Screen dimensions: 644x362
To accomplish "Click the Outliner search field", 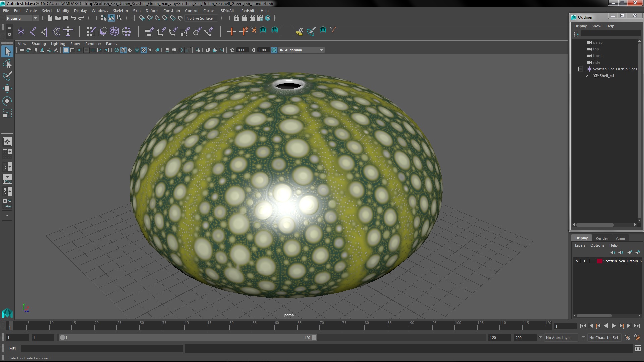I will tap(610, 34).
